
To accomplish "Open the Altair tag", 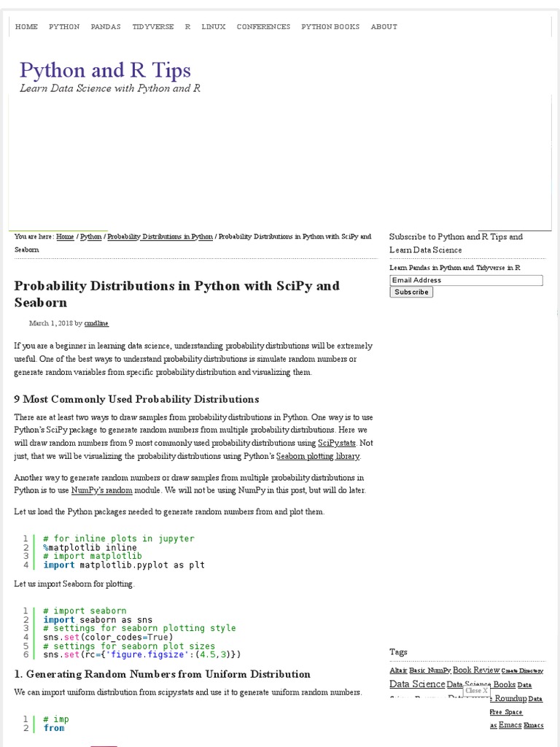I will 398,670.
